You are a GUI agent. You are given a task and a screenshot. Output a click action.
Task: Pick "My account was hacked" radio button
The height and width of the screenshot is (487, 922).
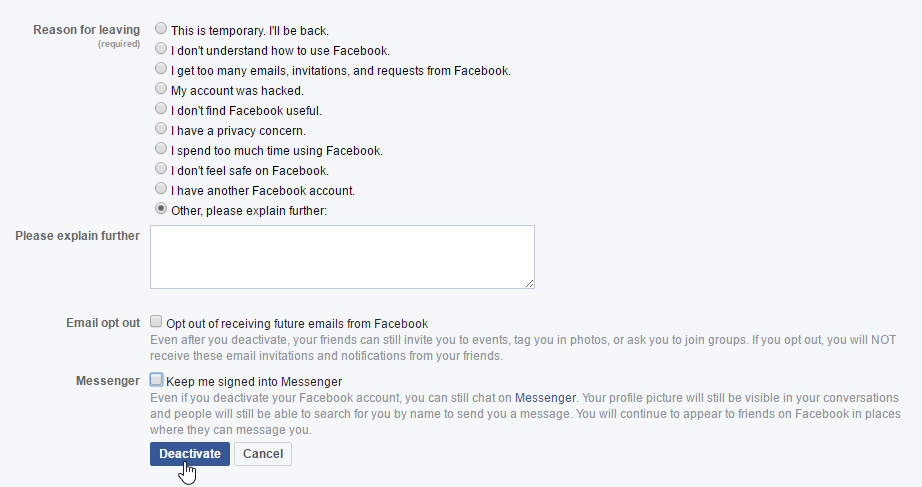pos(161,90)
